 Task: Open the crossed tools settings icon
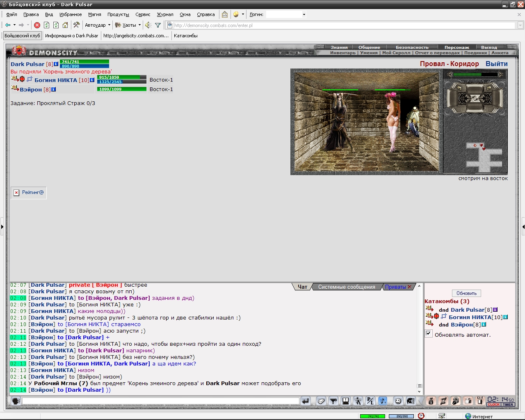click(x=76, y=25)
